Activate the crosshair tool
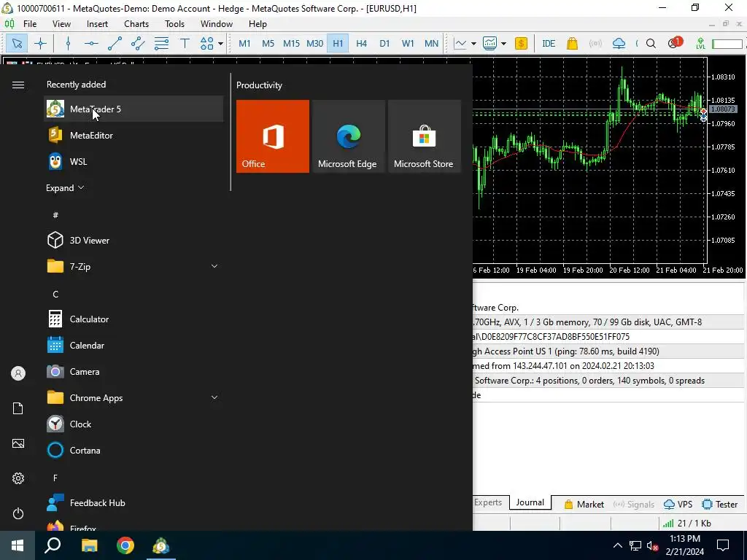This screenshot has height=560, width=747. pos(41,43)
